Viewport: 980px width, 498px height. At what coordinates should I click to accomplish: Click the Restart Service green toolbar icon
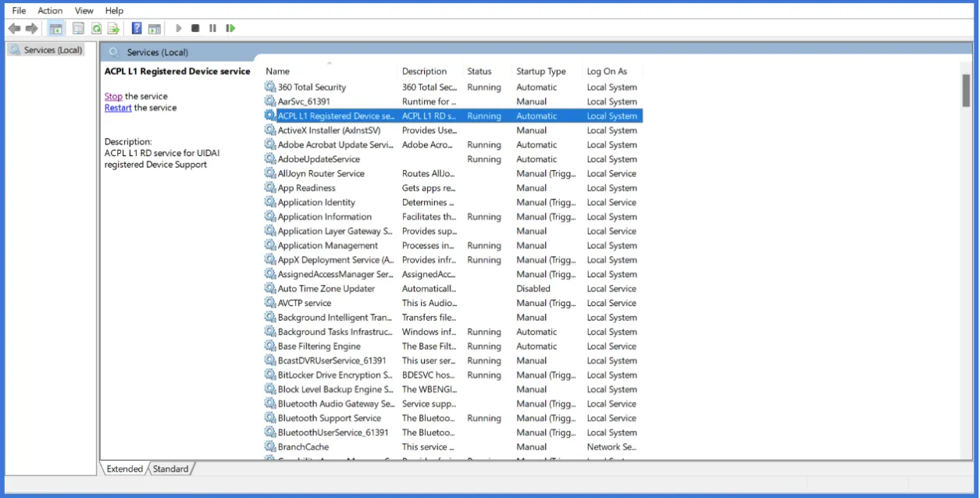[230, 28]
